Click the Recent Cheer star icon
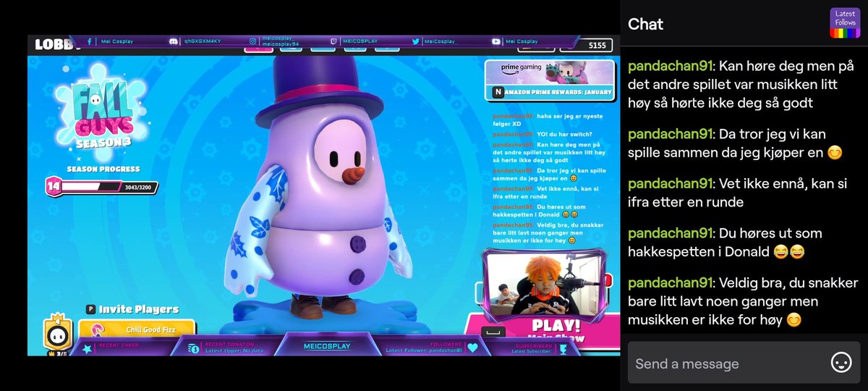868x391 pixels. click(87, 349)
